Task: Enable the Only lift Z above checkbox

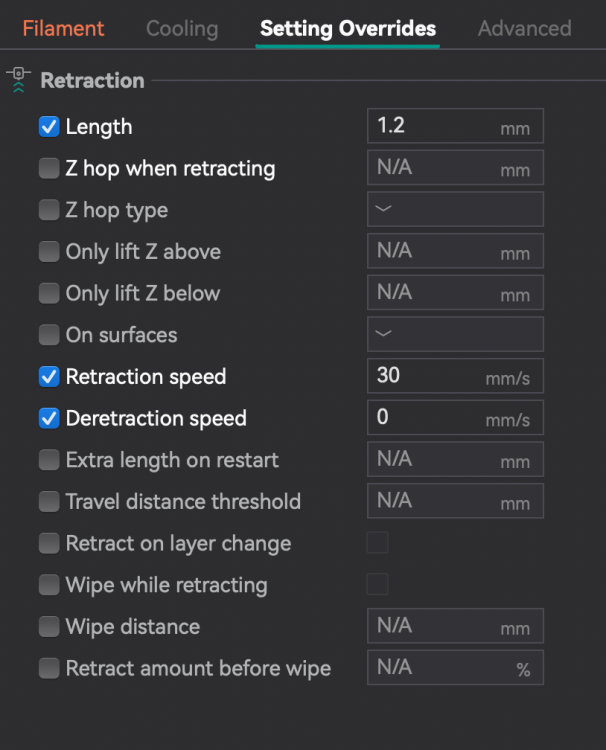Action: (49, 252)
